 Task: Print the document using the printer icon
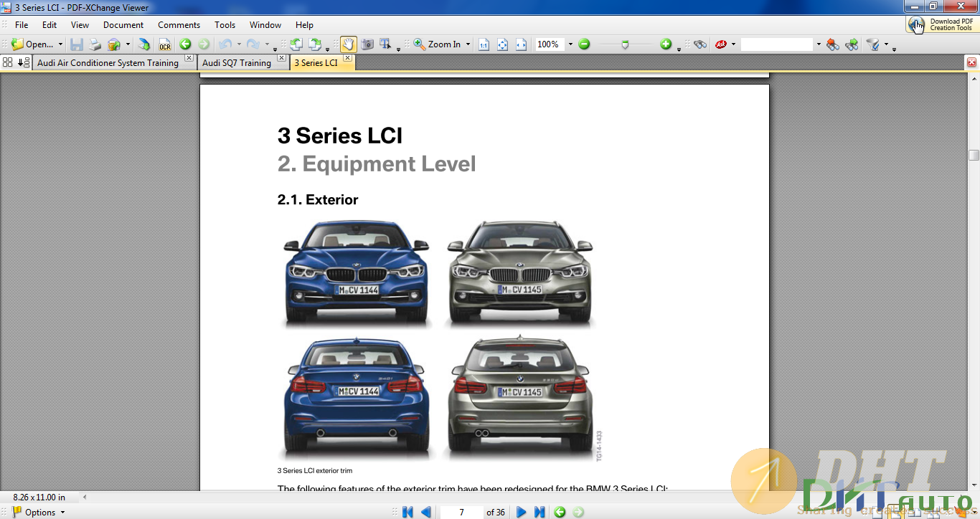[x=95, y=44]
